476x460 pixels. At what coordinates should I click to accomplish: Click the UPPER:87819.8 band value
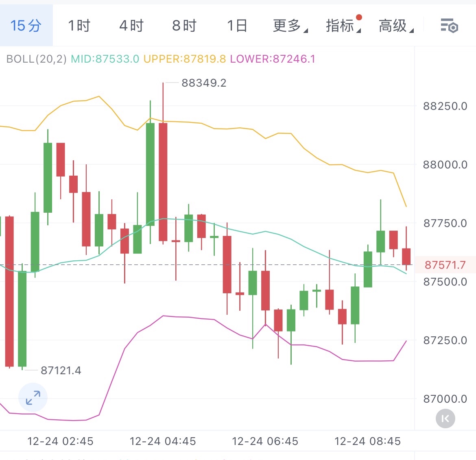(x=184, y=59)
